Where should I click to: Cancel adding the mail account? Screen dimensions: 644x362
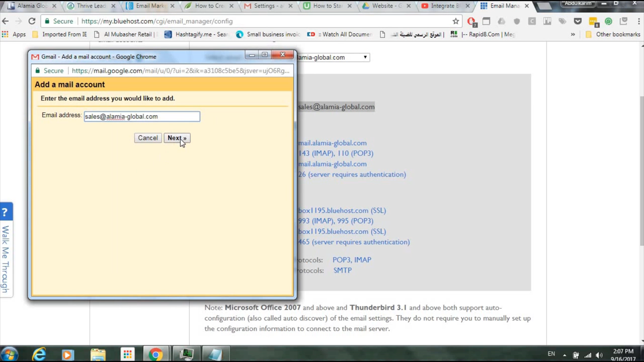(x=147, y=138)
